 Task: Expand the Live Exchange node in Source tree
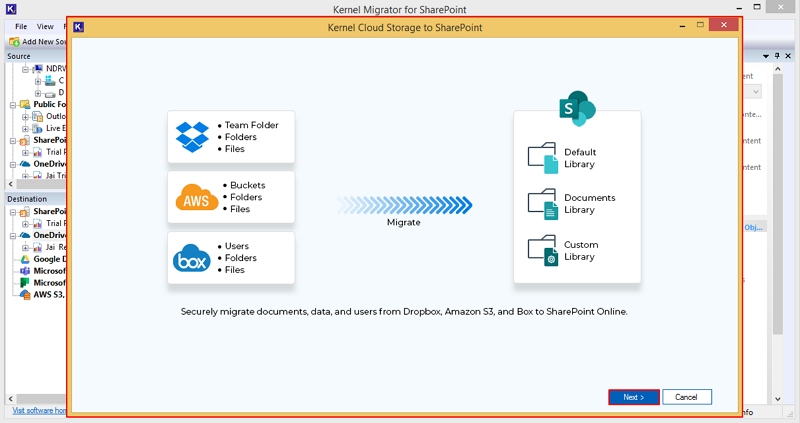tap(25, 129)
